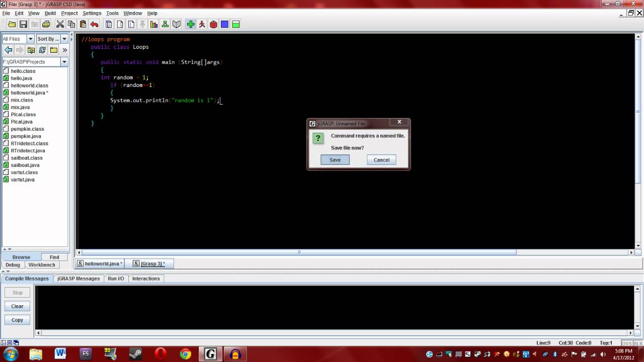Toggle the OVS overstrike indicator

(626, 343)
